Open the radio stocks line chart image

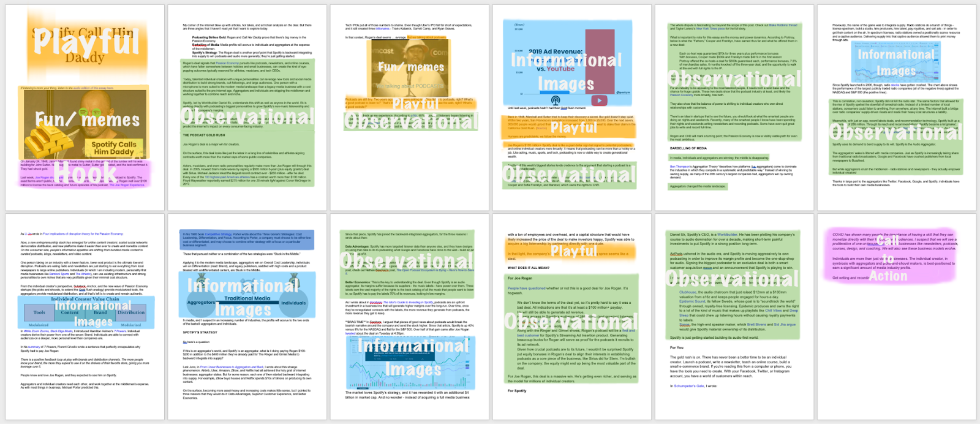[x=895, y=62]
